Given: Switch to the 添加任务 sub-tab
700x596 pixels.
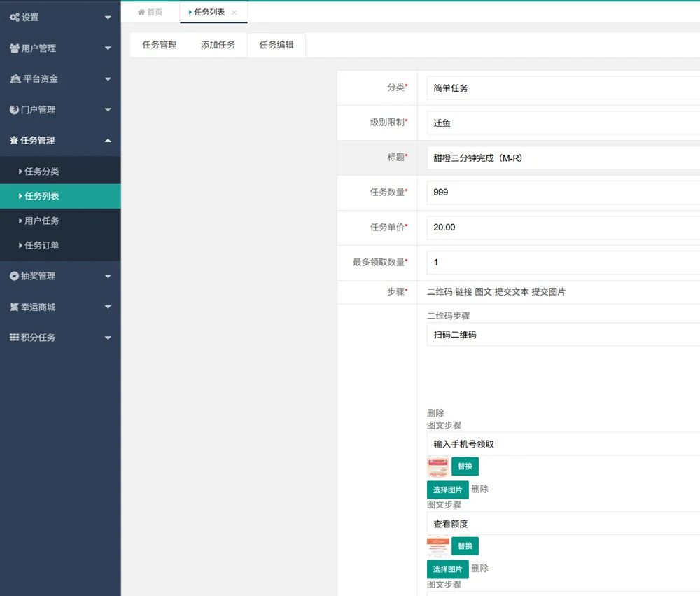Looking at the screenshot, I should [218, 45].
